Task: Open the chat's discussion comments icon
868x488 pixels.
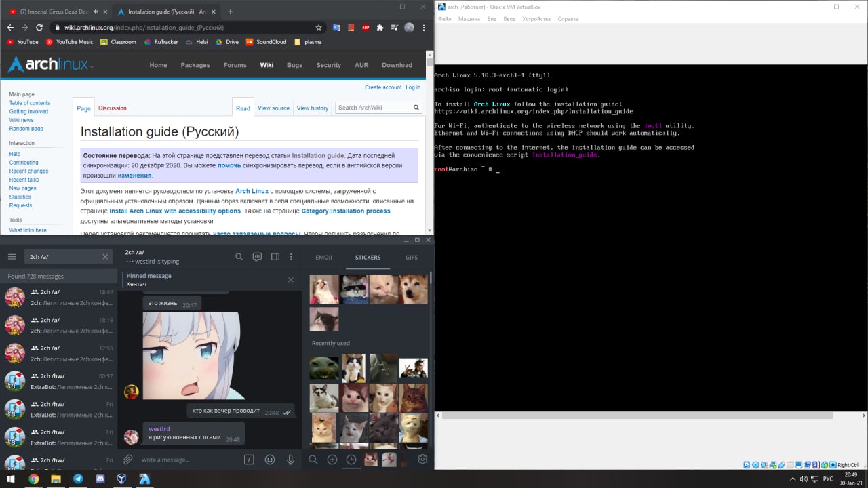Action: pos(257,257)
